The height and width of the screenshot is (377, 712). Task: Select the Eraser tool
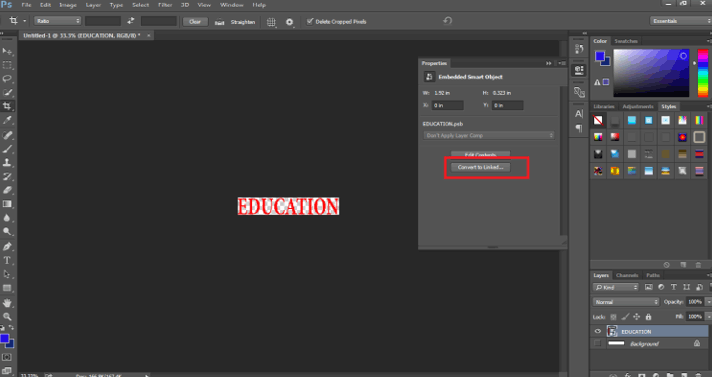pos(7,190)
